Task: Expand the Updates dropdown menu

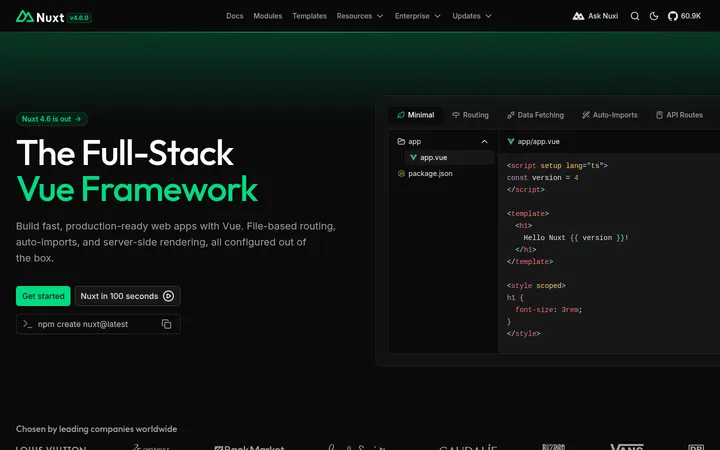Action: pos(472,16)
